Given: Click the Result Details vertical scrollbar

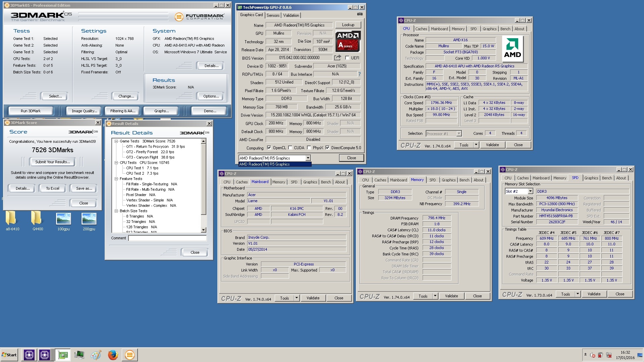Looking at the screenshot, I should (203, 186).
